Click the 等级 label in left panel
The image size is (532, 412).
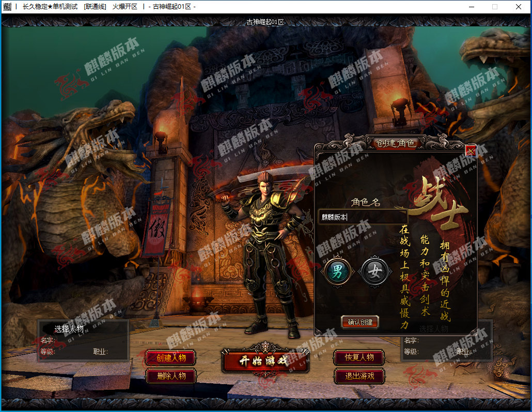(x=48, y=352)
